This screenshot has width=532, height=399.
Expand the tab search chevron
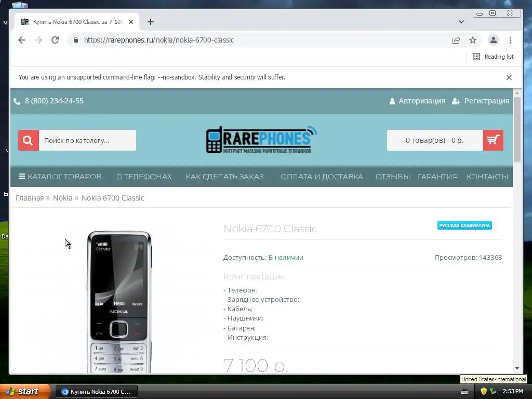[x=461, y=22]
